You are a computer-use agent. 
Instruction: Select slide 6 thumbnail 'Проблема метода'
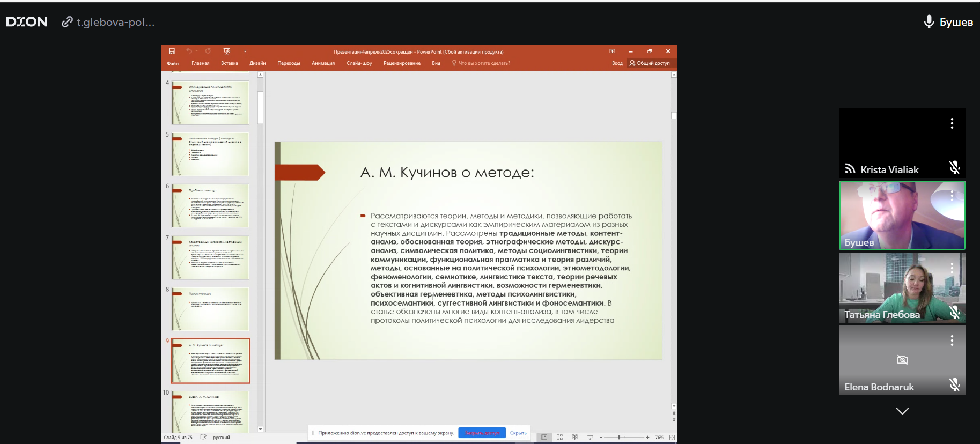[x=210, y=205]
